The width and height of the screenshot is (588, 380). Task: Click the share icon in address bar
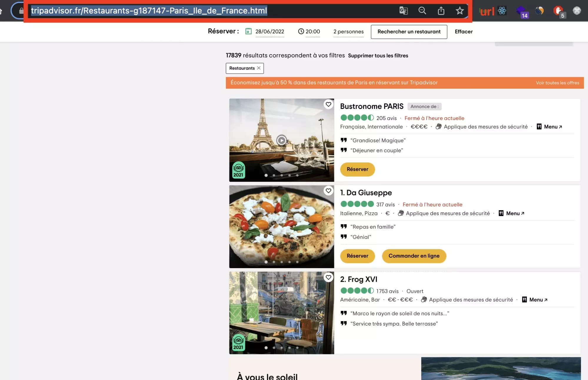click(x=441, y=11)
